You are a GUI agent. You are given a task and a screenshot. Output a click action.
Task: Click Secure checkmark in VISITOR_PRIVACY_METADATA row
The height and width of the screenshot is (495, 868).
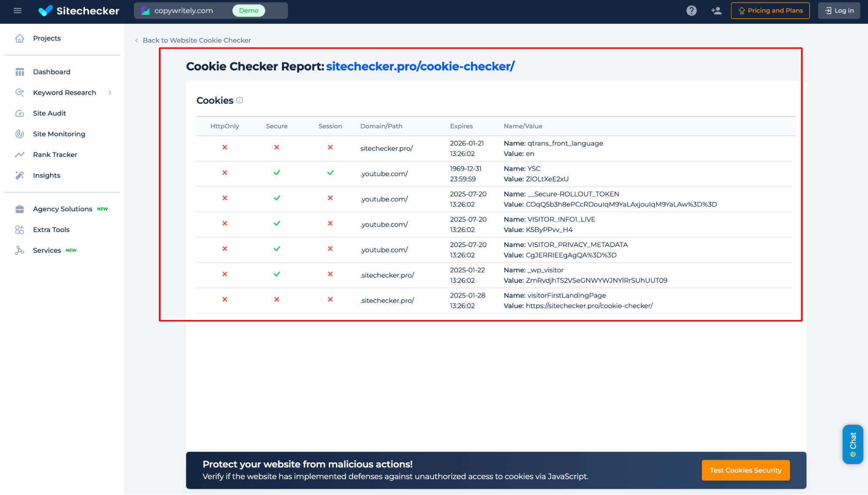tap(277, 249)
